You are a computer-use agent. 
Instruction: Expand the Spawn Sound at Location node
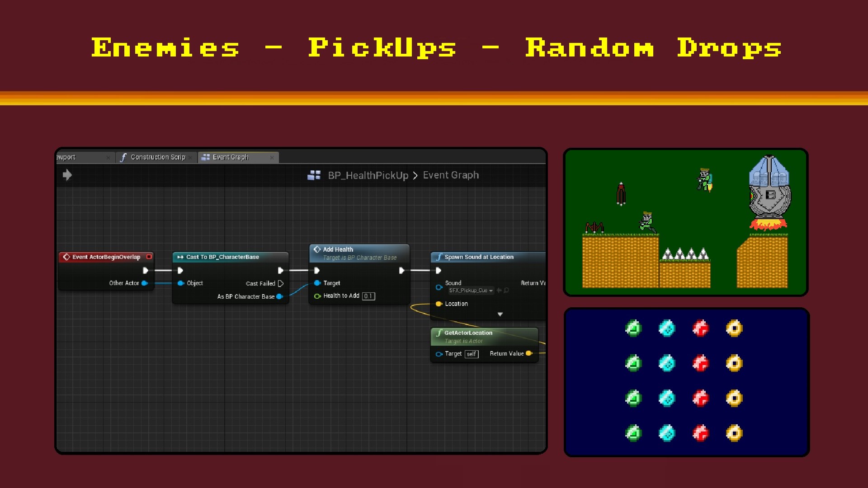tap(500, 314)
